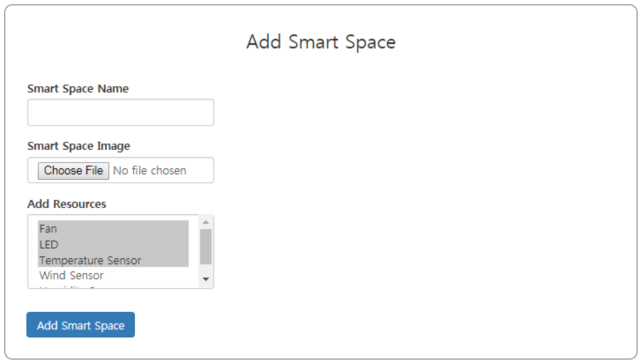Viewport: 642px width, 364px height.
Task: Pick the Temperature Sensor resource option
Action: [90, 261]
